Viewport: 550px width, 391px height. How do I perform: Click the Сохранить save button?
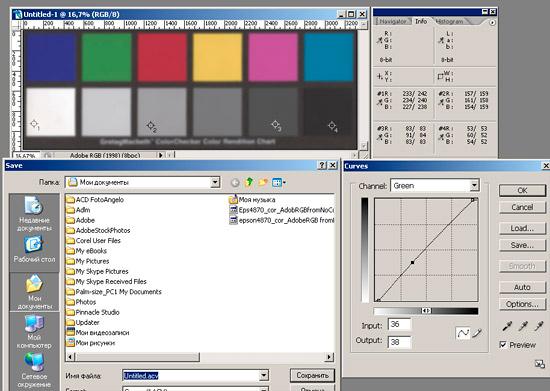click(312, 376)
